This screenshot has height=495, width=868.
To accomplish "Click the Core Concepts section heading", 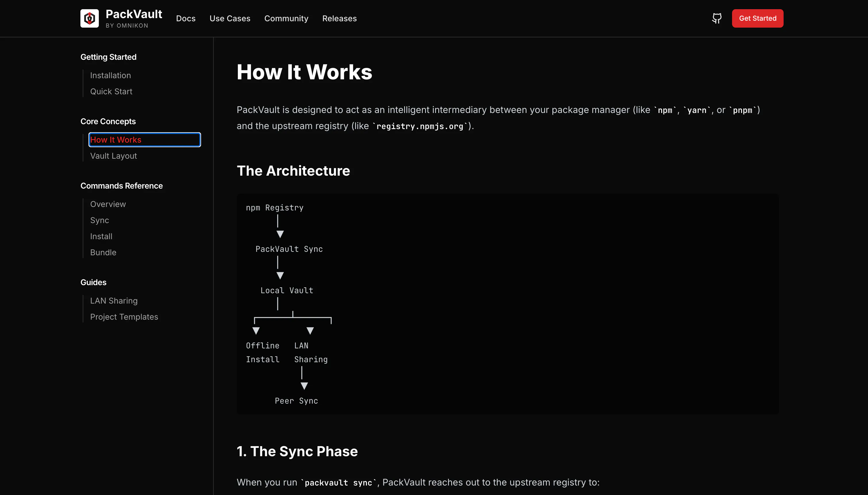I will [108, 121].
